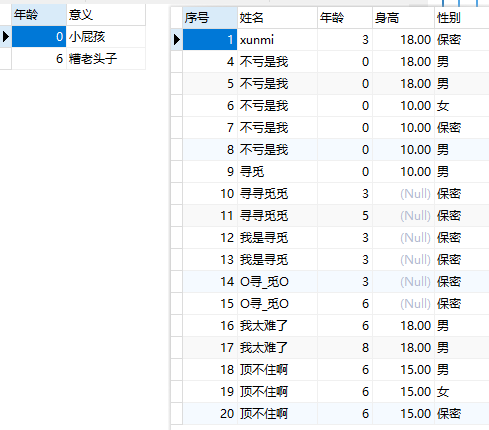Select 寻寻觅觅 in row 11
This screenshot has width=489, height=430.
click(x=277, y=216)
